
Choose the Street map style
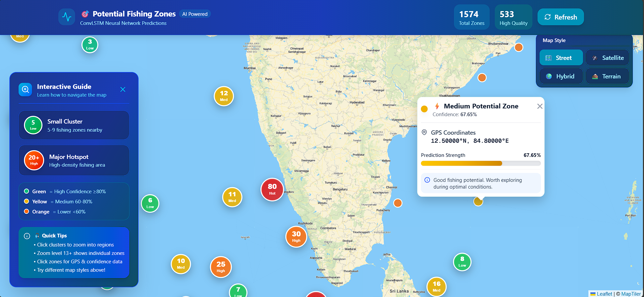coord(561,58)
